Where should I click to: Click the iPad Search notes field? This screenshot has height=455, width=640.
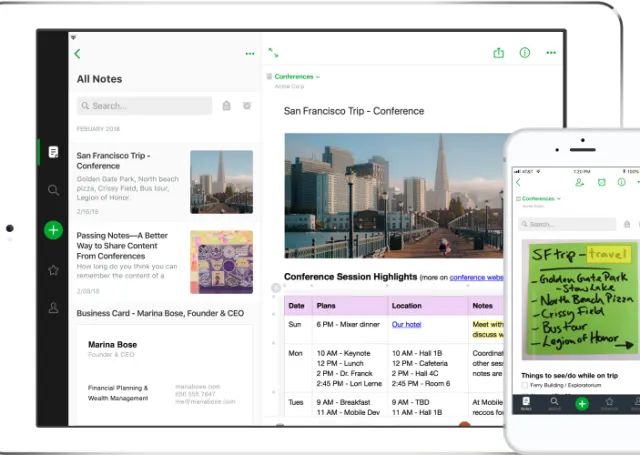tap(144, 106)
